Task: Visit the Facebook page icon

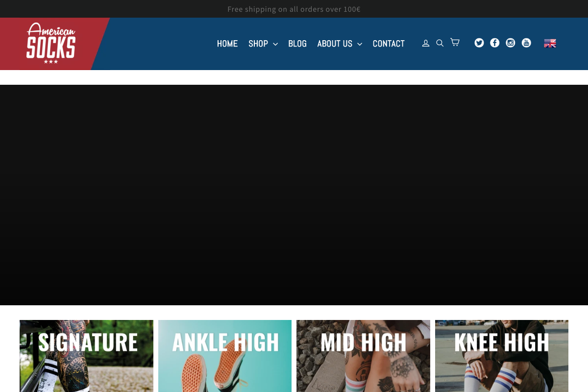Action: (495, 43)
